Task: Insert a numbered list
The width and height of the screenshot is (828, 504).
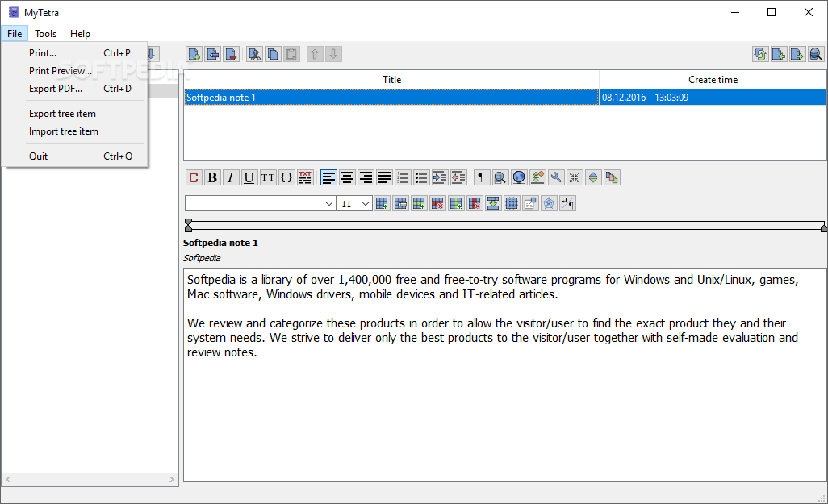Action: coord(403,177)
